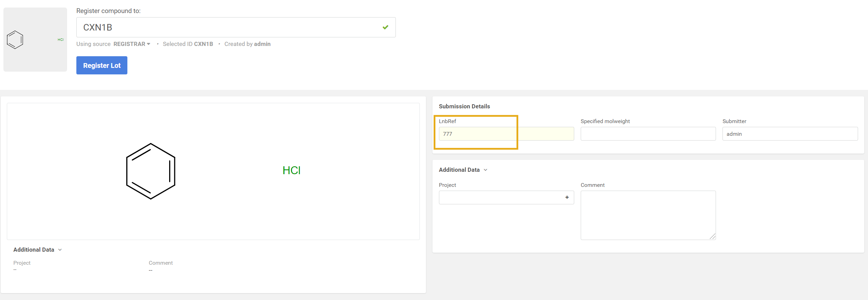The width and height of the screenshot is (868, 300).
Task: Click inside the Comment text area
Action: [x=648, y=215]
